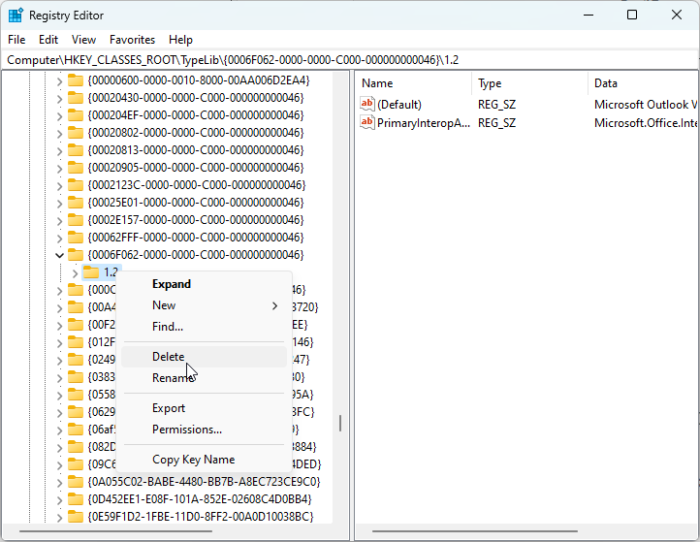Open the Edit menu
Screen dimensions: 700x542
click(48, 40)
